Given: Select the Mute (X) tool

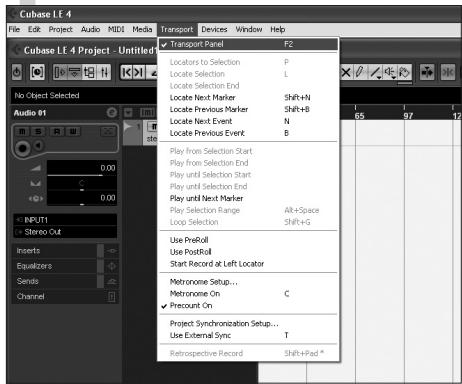Looking at the screenshot, I should coord(346,72).
